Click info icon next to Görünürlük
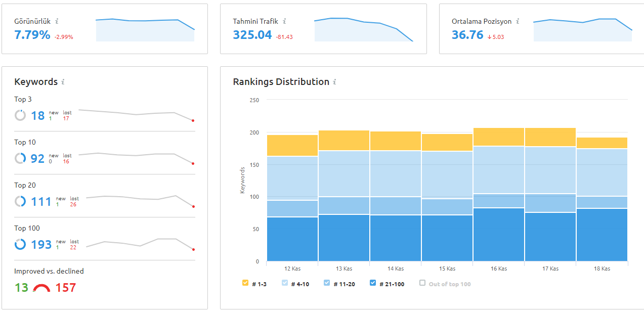The image size is (644, 312). click(x=57, y=21)
